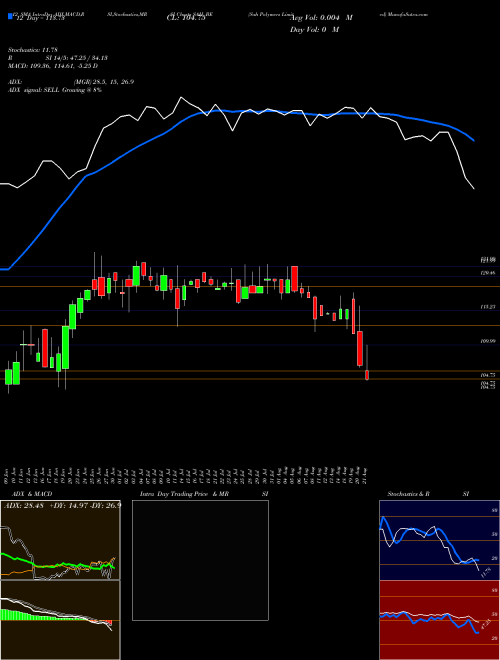
Task: Click the last red candlestick for 21 Aug
Action: [x=367, y=375]
